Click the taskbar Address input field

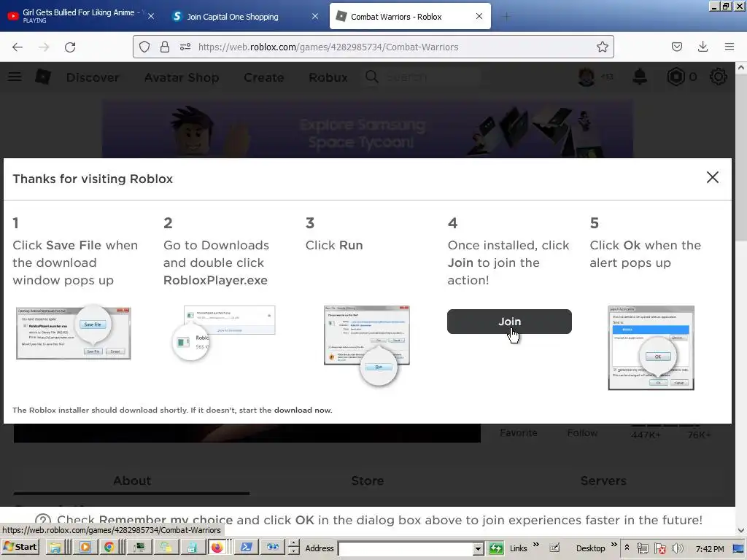406,548
